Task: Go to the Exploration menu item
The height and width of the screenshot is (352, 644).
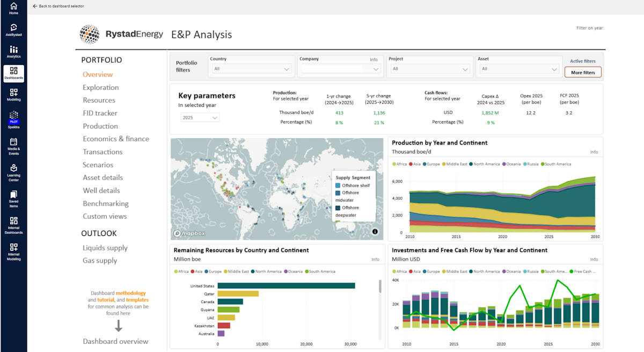Action: 101,88
